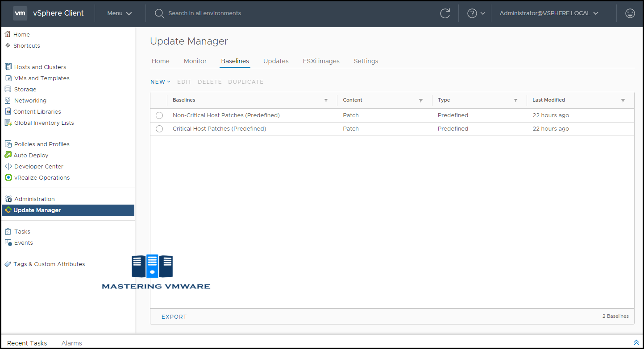
Task: Click Critical Host Patches (Predefined) text
Action: 219,129
